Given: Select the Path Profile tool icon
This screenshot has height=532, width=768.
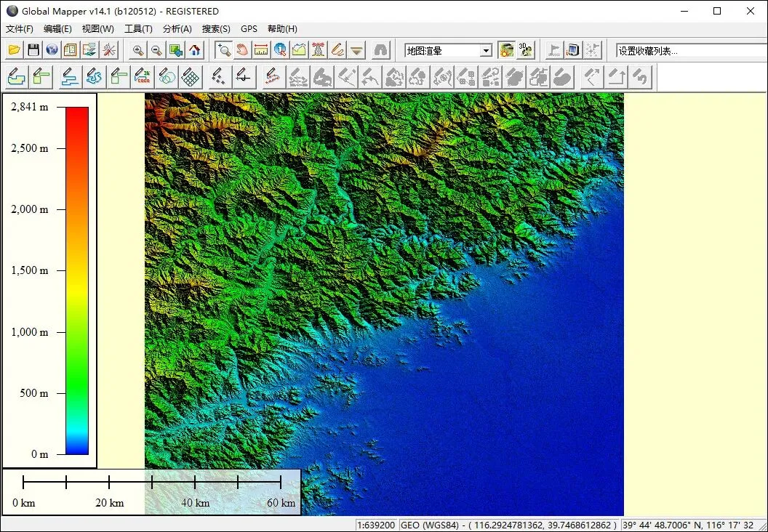Looking at the screenshot, I should point(300,50).
